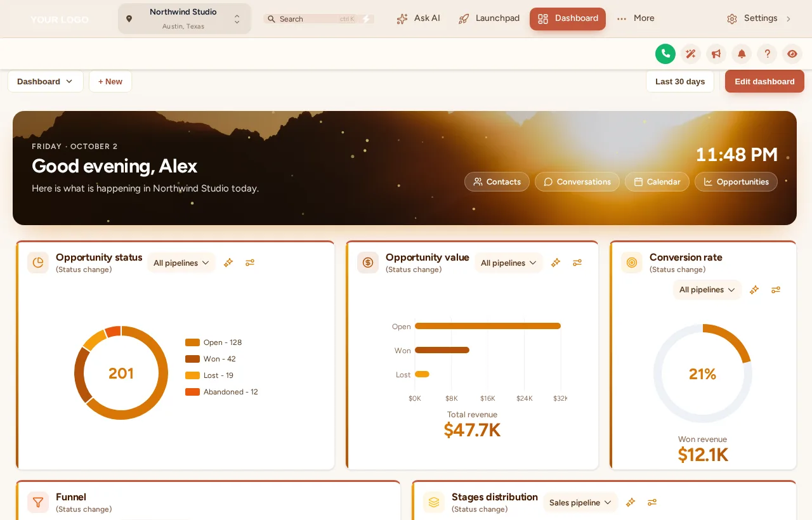Open the Last 30 days date range

680,81
